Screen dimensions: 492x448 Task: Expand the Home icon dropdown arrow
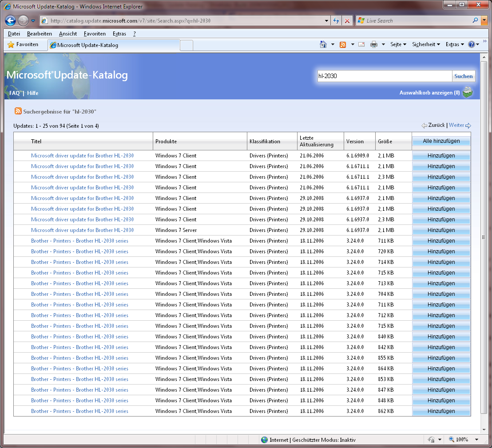(x=333, y=44)
